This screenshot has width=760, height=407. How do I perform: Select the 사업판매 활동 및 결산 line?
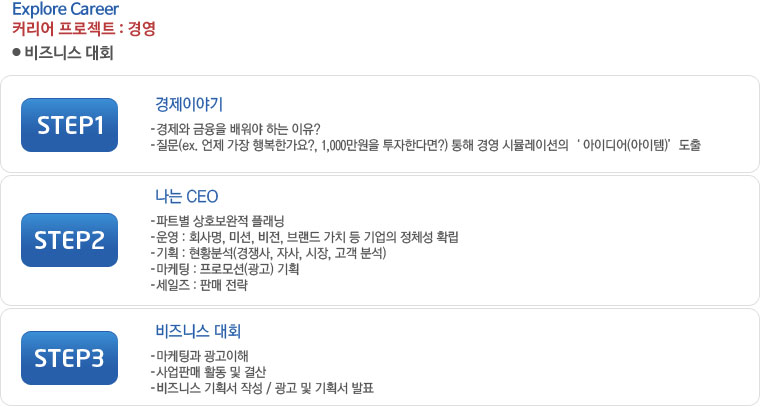(x=209, y=371)
